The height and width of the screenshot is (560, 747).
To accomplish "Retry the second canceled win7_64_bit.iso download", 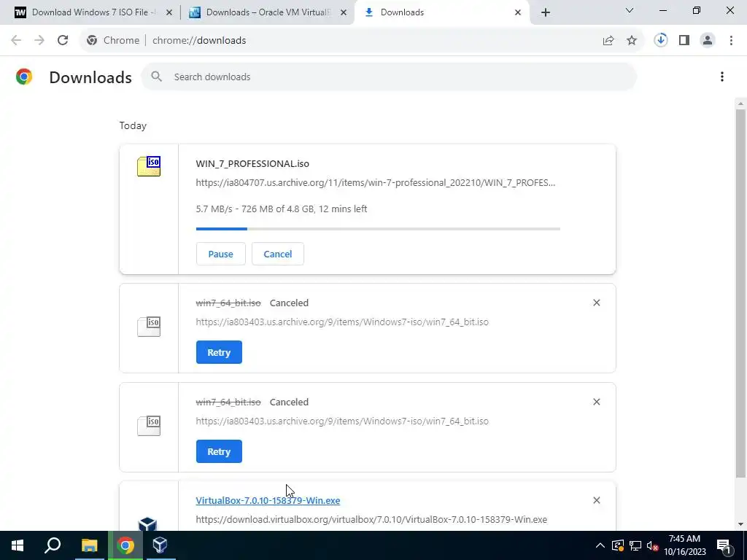I will click(x=219, y=451).
